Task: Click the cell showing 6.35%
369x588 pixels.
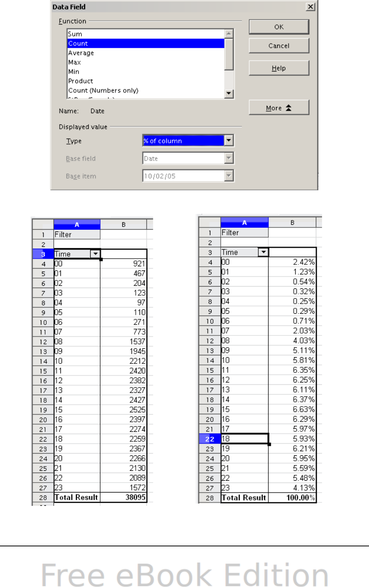Action: point(292,370)
